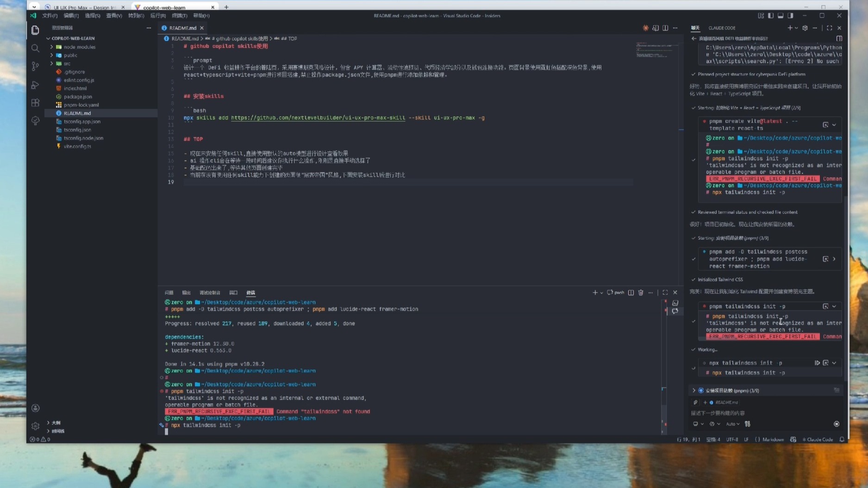Open a new browser tab with the plus
868x488 pixels.
226,7
